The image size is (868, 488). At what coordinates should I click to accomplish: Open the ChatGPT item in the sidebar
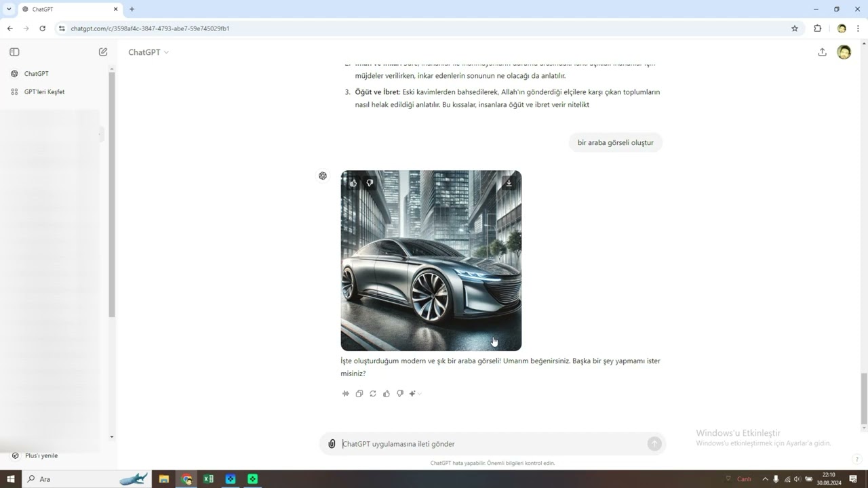click(x=37, y=73)
